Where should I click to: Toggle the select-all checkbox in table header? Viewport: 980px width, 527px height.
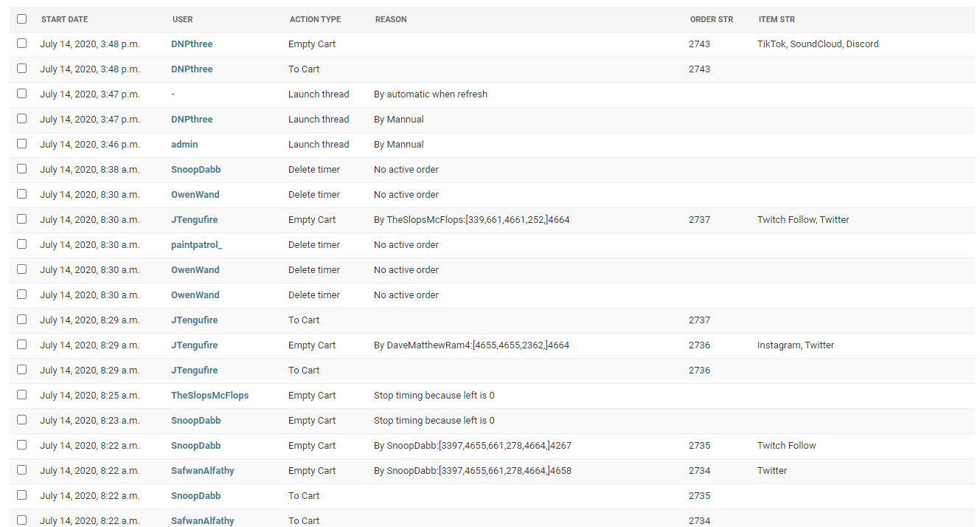pos(21,19)
